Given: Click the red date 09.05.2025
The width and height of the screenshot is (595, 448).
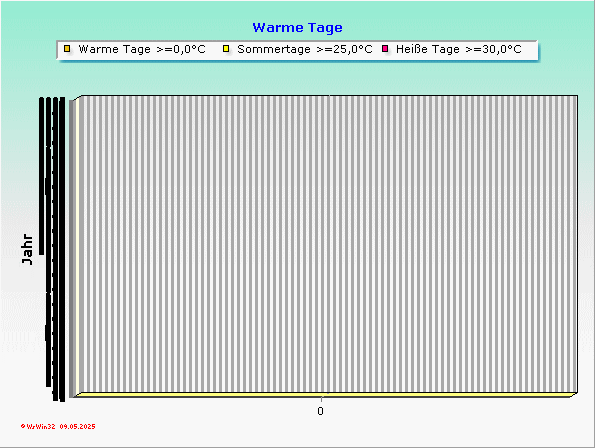Looking at the screenshot, I should coord(77,427).
